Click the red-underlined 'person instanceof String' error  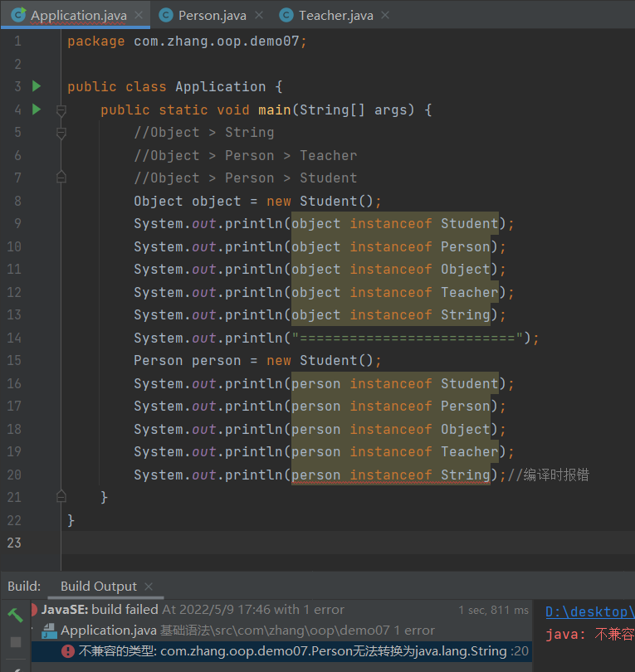coord(391,475)
